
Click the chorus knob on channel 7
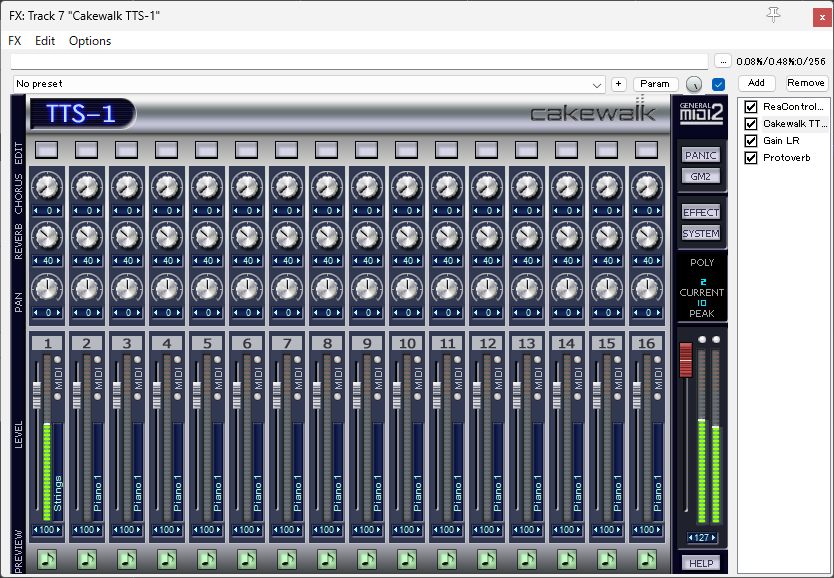click(x=287, y=187)
